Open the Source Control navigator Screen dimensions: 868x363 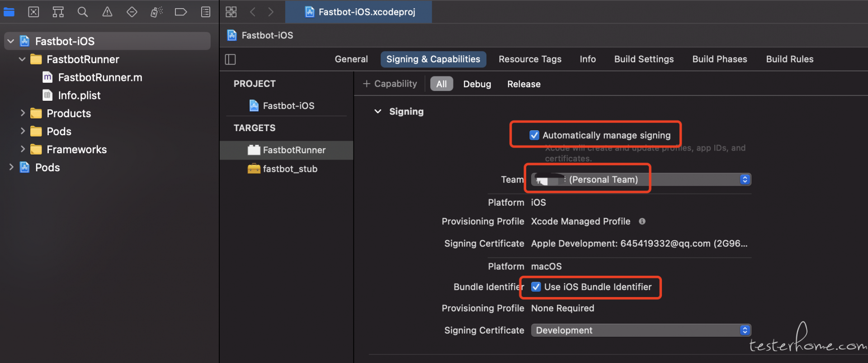click(33, 12)
